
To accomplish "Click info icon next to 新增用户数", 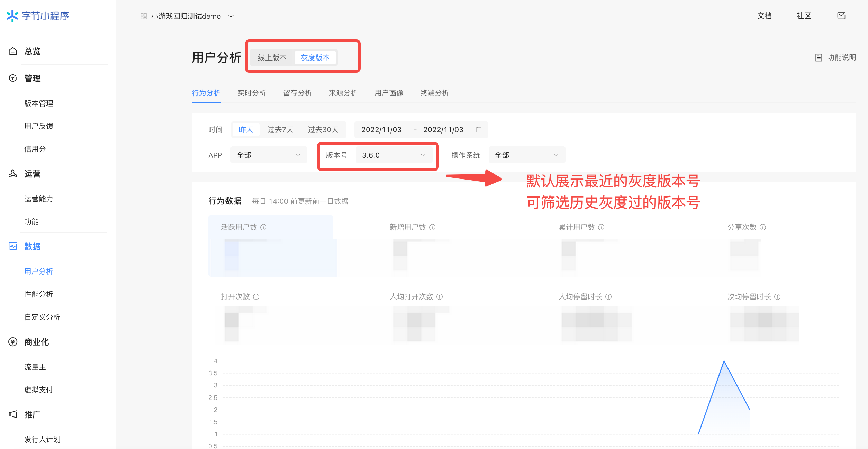I will 432,227.
